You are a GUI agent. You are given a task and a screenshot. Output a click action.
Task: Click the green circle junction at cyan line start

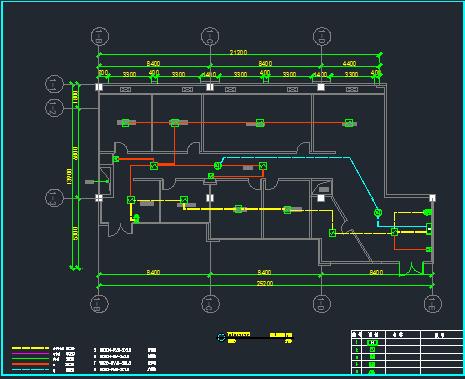pos(218,165)
